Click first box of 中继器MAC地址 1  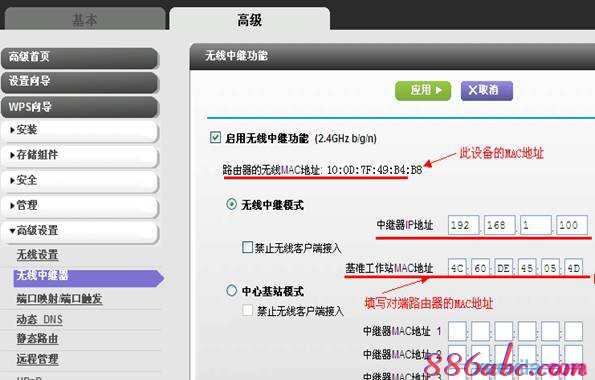click(457, 331)
